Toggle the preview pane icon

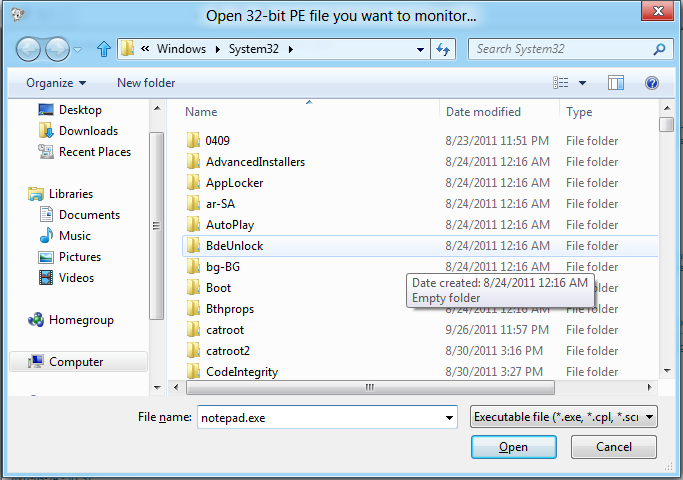coord(616,83)
